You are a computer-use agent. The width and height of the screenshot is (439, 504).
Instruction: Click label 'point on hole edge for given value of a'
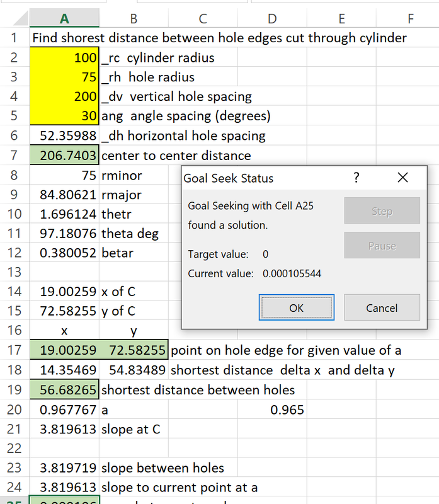click(x=286, y=350)
